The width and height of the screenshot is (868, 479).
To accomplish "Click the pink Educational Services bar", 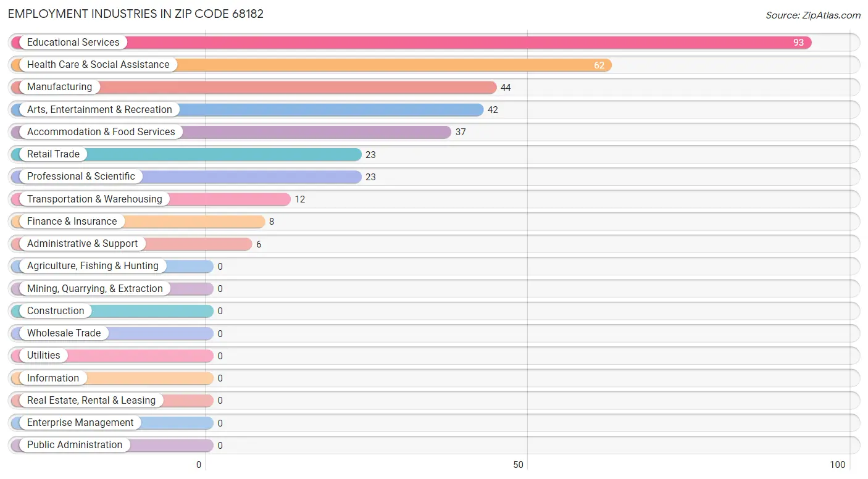I will click(x=411, y=43).
